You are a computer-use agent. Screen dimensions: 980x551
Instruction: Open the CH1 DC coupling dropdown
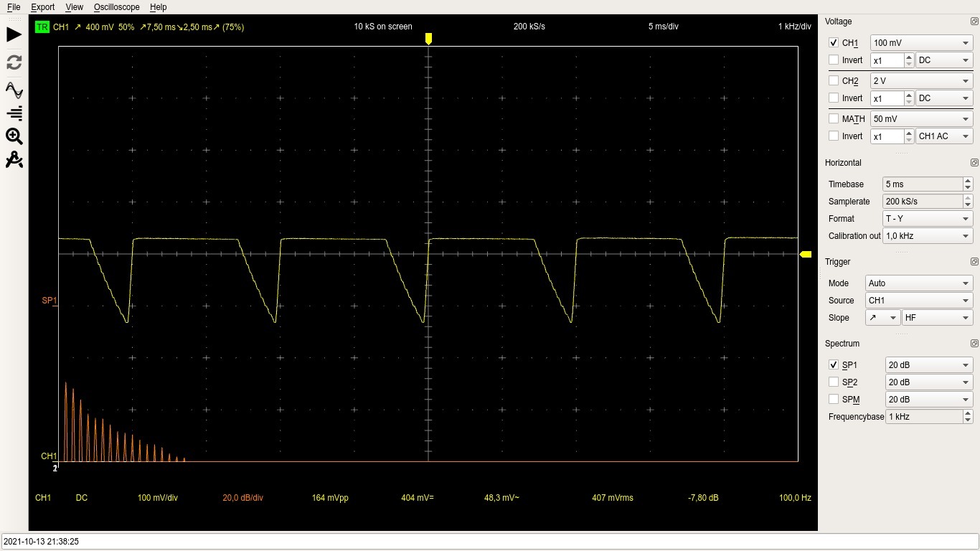click(944, 60)
